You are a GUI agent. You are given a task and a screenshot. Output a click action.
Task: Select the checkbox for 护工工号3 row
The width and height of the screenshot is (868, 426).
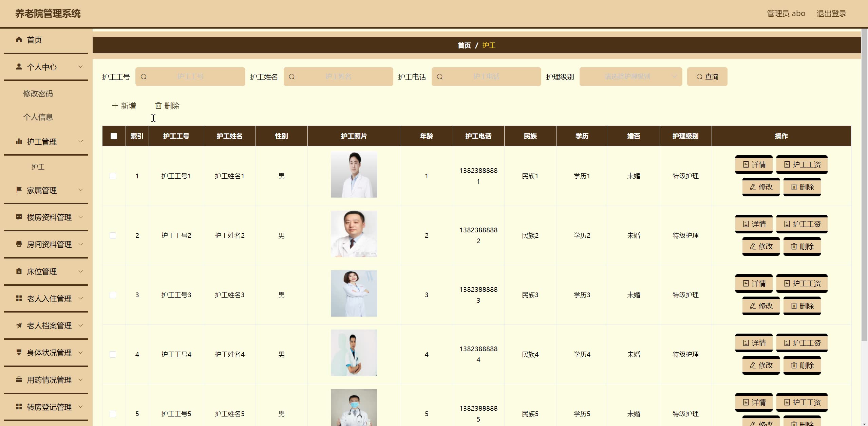pyautogui.click(x=113, y=295)
